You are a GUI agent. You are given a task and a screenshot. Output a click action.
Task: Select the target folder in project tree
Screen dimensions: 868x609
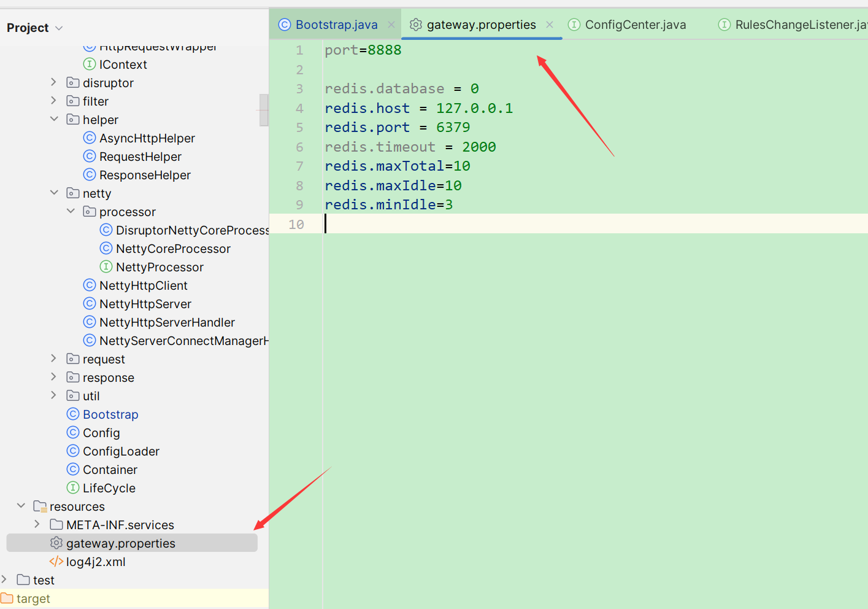pyautogui.click(x=33, y=599)
